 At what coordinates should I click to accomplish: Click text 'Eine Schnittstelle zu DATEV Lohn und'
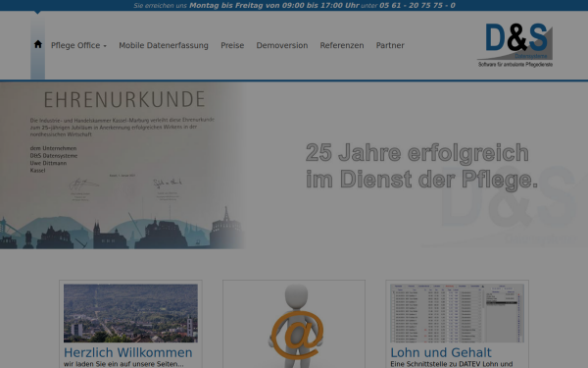(x=452, y=364)
